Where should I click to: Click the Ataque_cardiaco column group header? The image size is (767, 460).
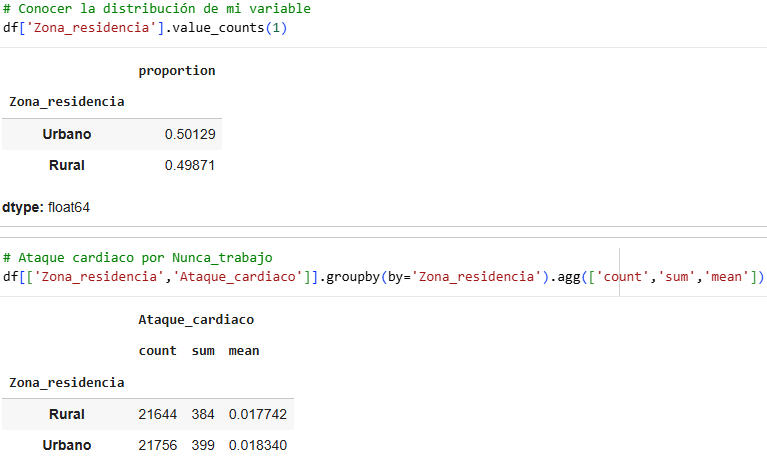tap(196, 320)
